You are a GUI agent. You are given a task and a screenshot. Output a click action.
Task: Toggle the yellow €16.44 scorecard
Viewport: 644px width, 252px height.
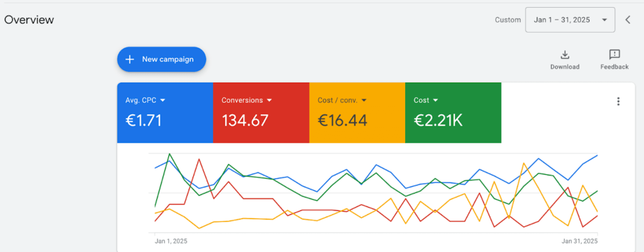click(357, 120)
